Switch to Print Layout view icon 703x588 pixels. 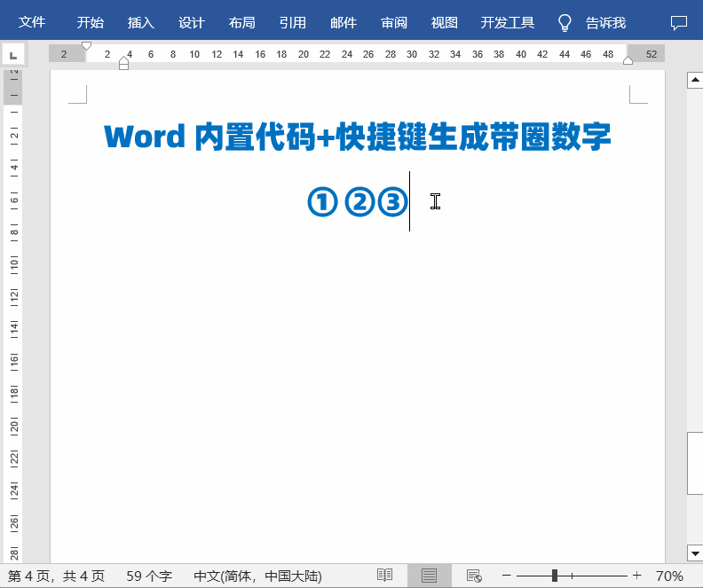pos(429,576)
